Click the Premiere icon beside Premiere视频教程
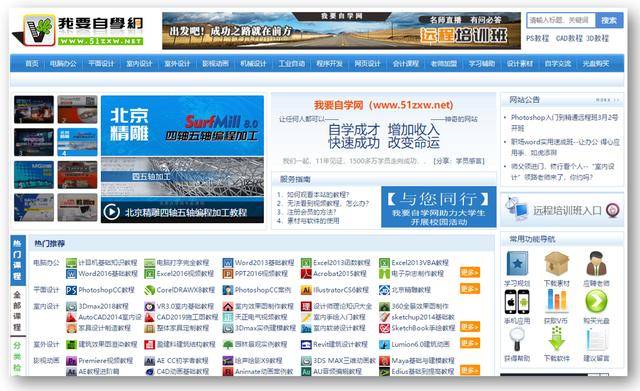 coord(71,361)
